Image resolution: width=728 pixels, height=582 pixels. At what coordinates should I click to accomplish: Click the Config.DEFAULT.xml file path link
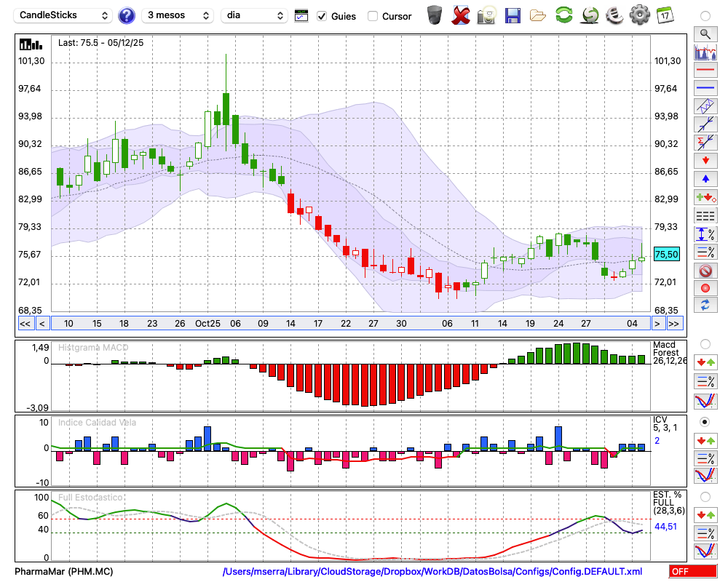point(432,572)
